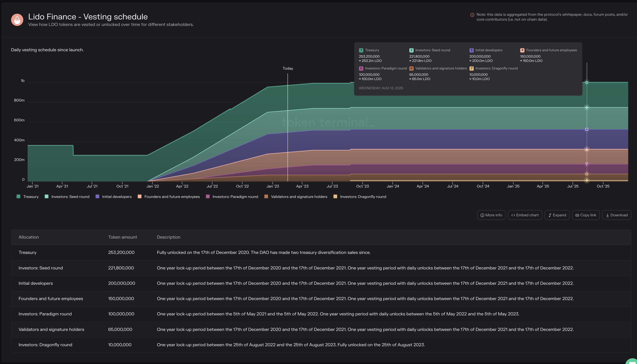Click the link chain icon on Copy link
Viewport: 637px width, 364px height.
[577, 215]
